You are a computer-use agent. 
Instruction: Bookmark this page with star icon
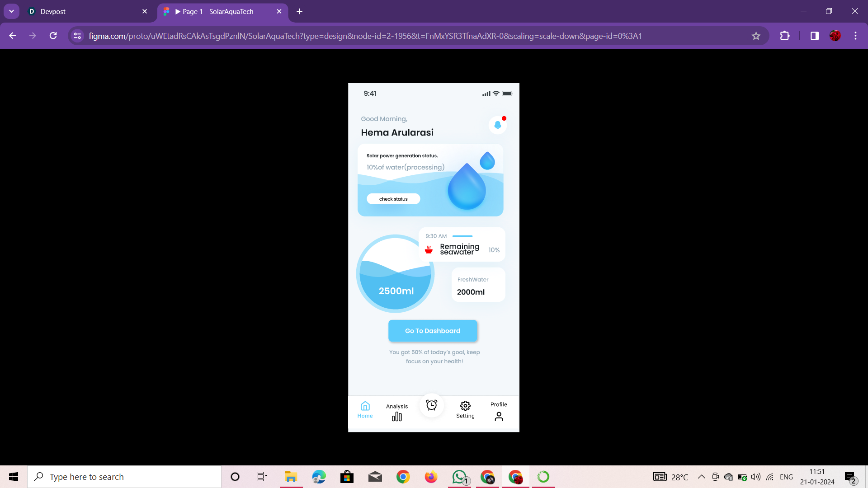pos(756,36)
